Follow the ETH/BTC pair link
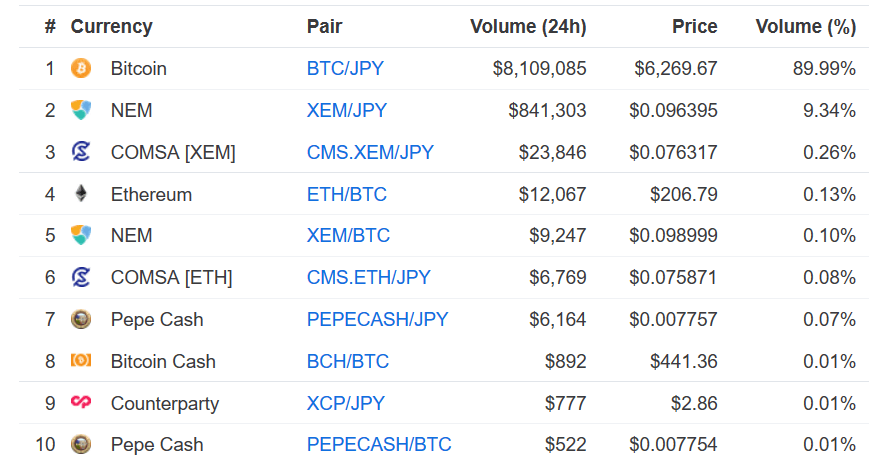The height and width of the screenshot is (464, 869). click(x=347, y=194)
